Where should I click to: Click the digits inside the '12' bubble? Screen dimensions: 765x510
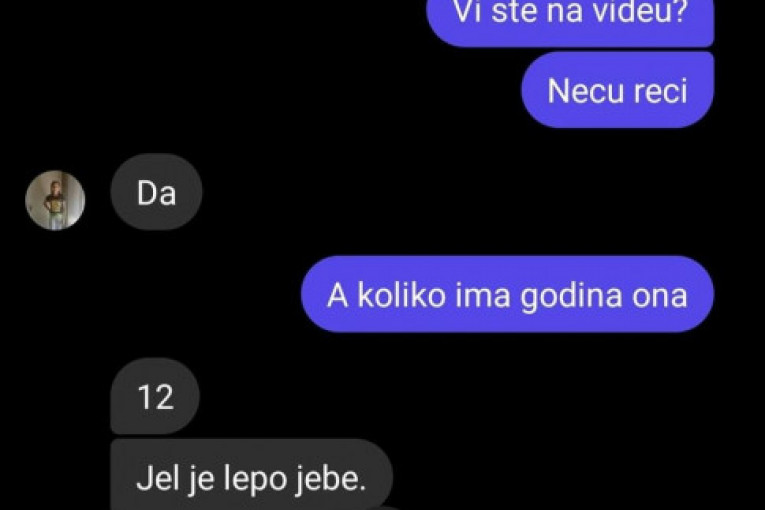click(155, 397)
